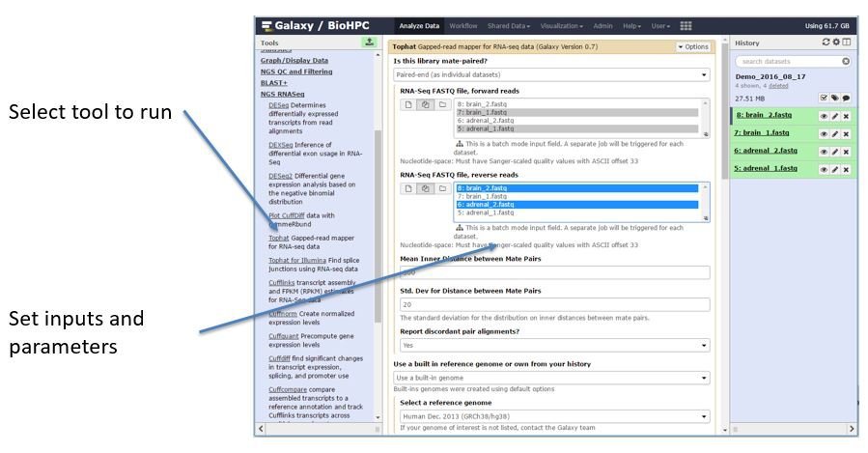Select single dataset mode for reverse reads
This screenshot has height=453, width=868.
tap(408, 189)
